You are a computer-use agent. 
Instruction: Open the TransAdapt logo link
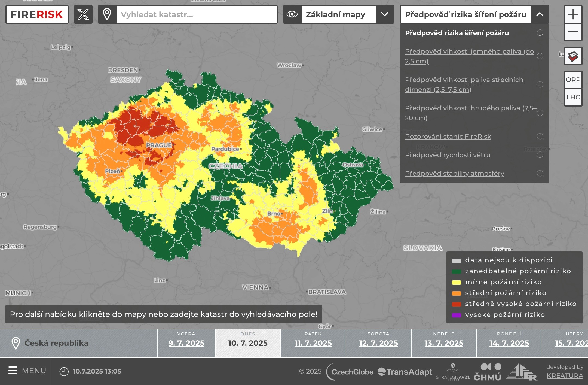pos(405,372)
